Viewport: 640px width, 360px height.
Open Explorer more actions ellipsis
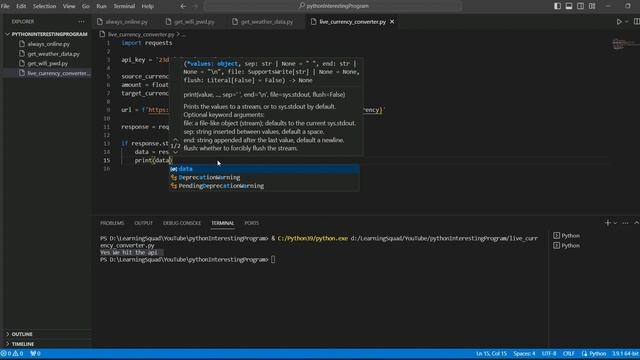pyautogui.click(x=81, y=22)
